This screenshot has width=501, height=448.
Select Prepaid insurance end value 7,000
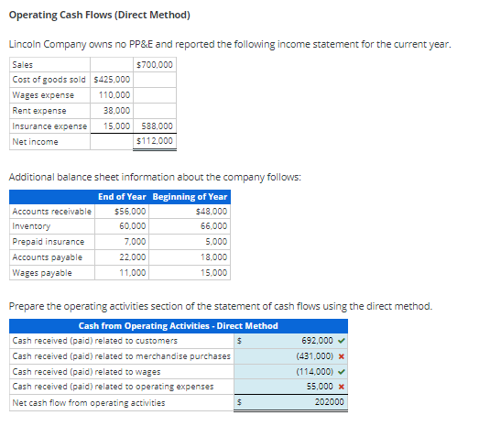coord(135,242)
